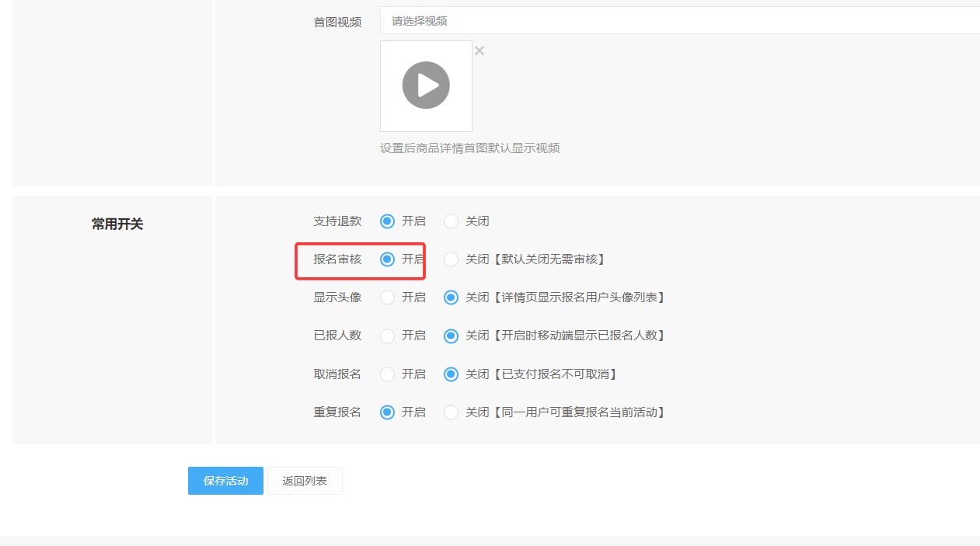Remove the uploaded video via the X icon
980x546 pixels.
click(x=480, y=50)
